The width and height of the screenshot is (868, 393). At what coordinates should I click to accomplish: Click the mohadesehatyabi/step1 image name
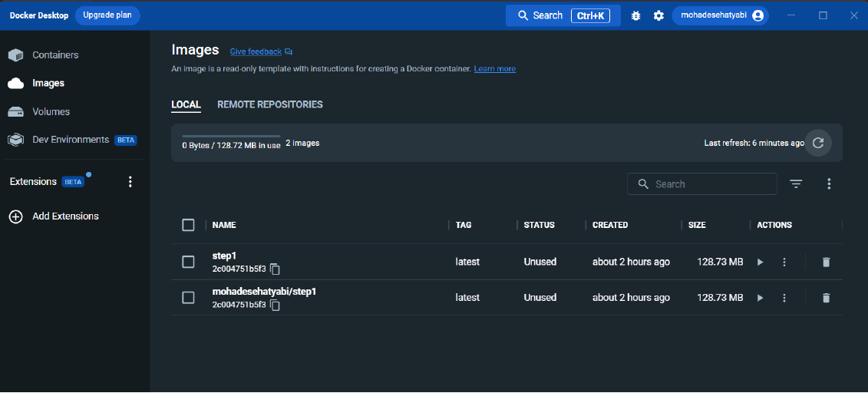pyautogui.click(x=264, y=292)
